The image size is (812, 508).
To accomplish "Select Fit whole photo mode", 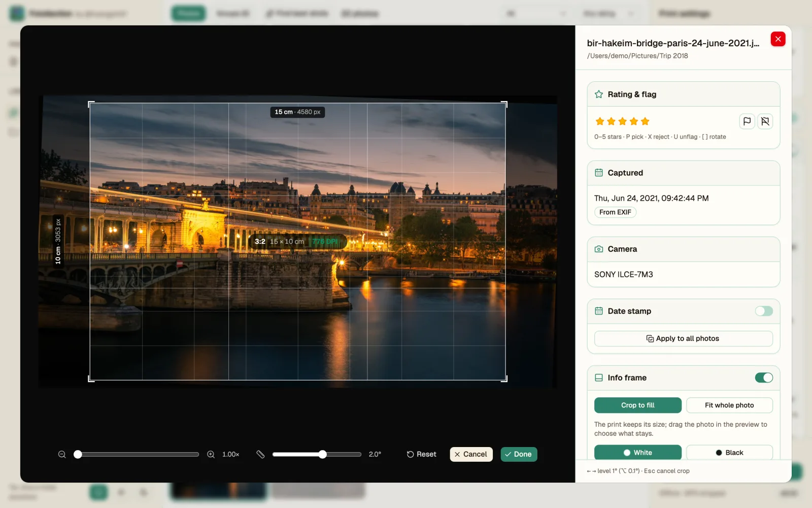I will 729,405.
